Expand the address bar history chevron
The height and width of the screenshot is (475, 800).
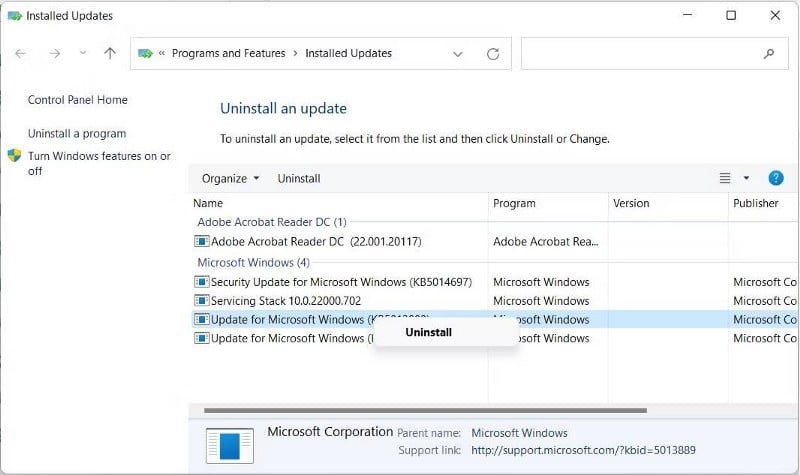[x=458, y=54]
